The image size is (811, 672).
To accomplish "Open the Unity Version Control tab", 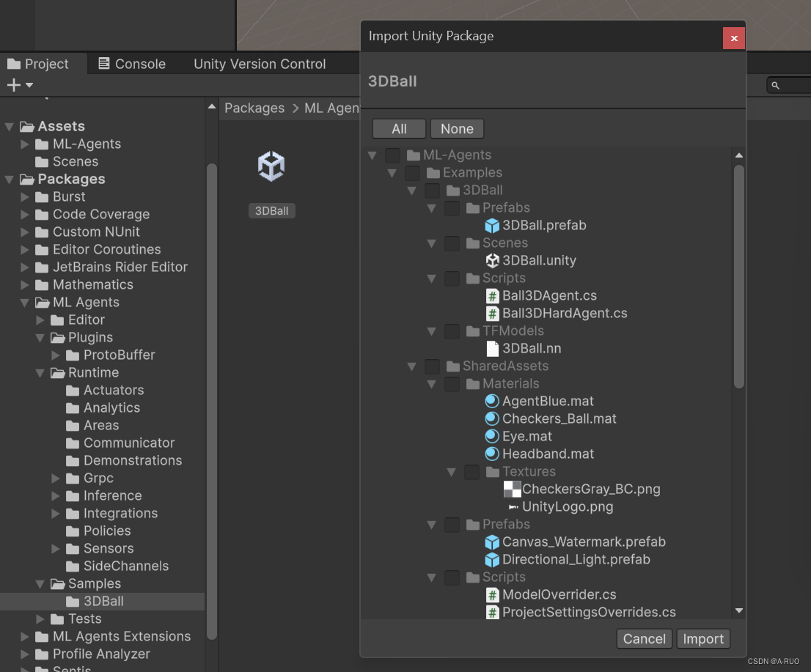I will point(260,64).
